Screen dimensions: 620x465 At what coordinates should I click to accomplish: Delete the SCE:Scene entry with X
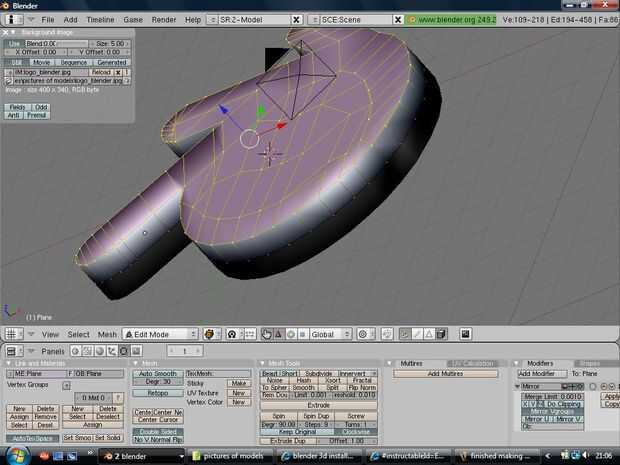(x=398, y=19)
